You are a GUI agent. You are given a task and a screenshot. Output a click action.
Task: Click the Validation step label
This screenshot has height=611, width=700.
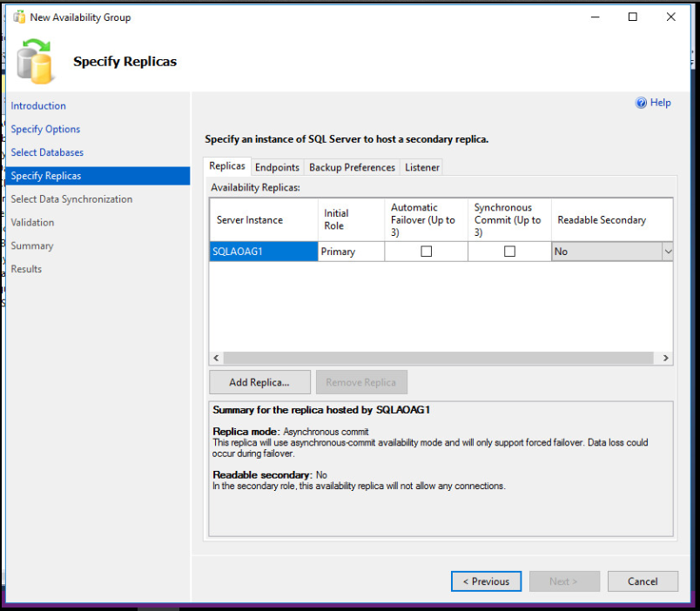point(32,222)
